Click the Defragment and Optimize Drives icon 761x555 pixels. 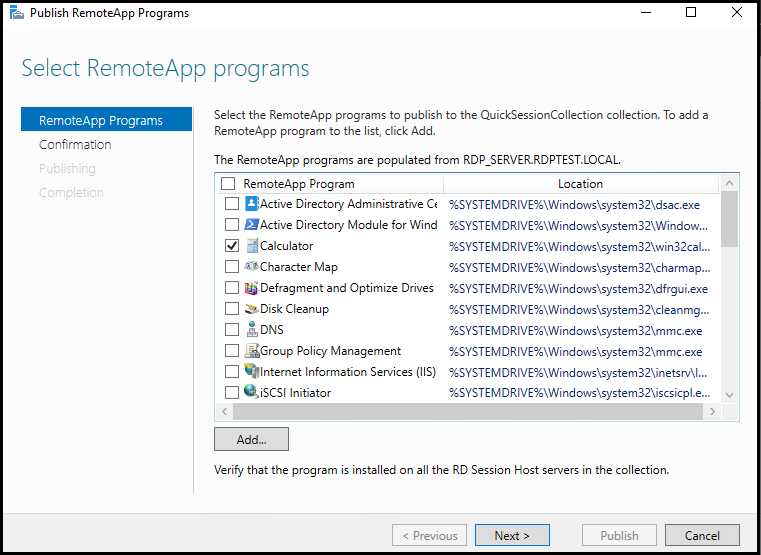click(251, 288)
